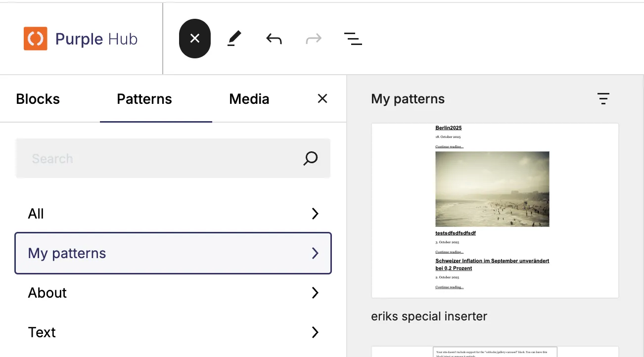This screenshot has height=357, width=644.
Task: Undo the last change
Action: click(274, 39)
